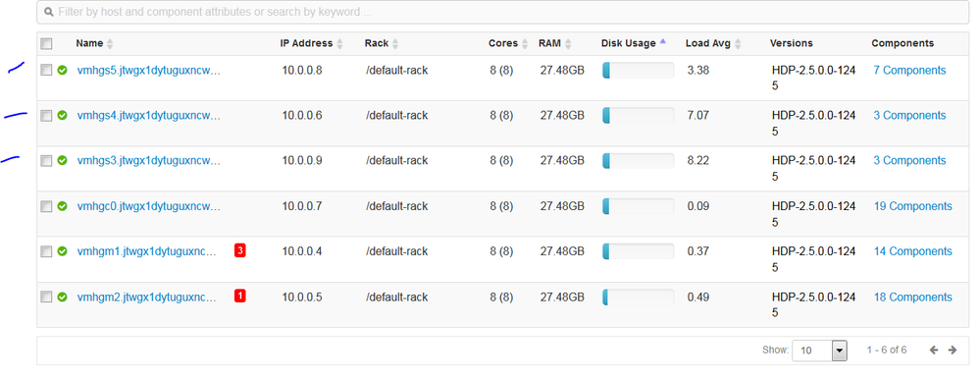Open 19 Components link
Screen dimensions: 980x380
coord(912,206)
